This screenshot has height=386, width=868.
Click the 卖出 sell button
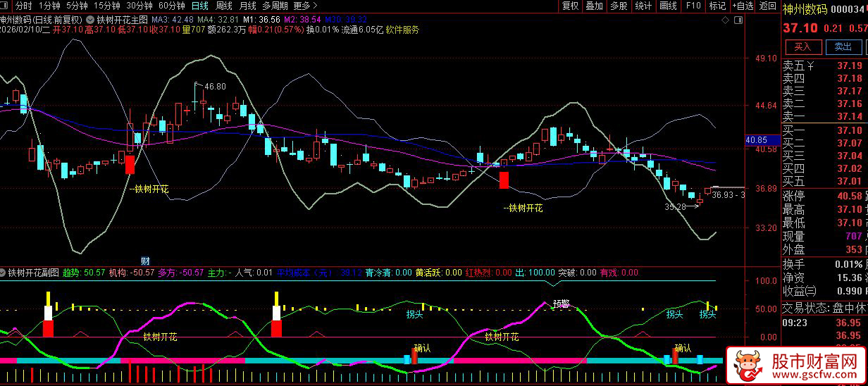click(843, 46)
